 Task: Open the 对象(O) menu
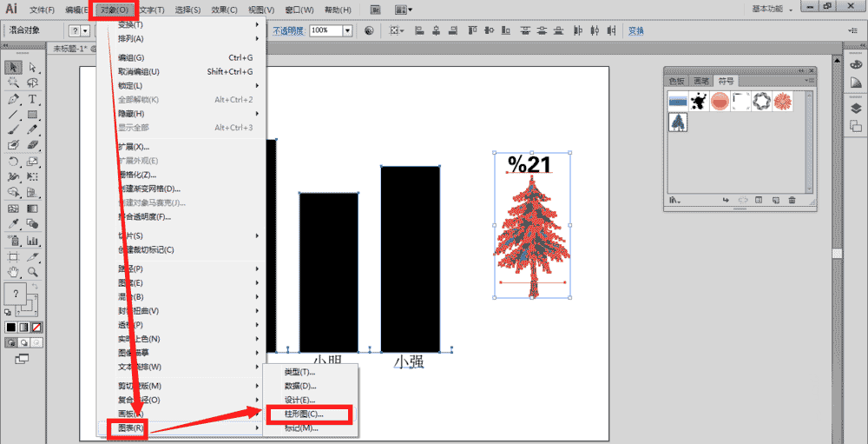(115, 10)
